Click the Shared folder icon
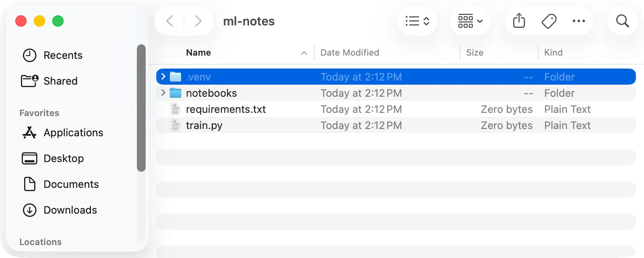The width and height of the screenshot is (644, 258). (29, 81)
